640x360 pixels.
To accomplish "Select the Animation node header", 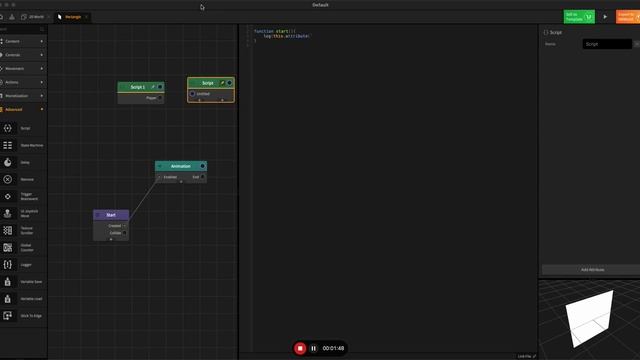I will pyautogui.click(x=181, y=166).
